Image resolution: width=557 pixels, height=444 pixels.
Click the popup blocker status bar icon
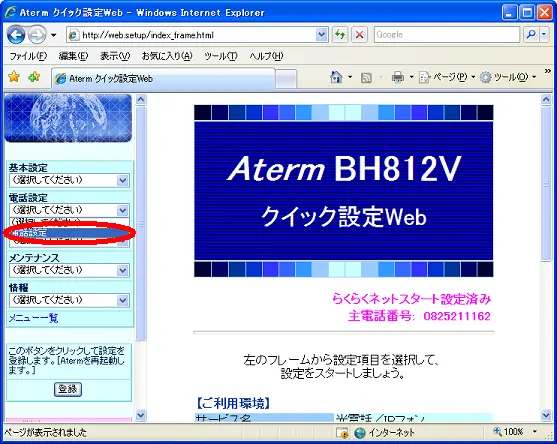[x=342, y=433]
